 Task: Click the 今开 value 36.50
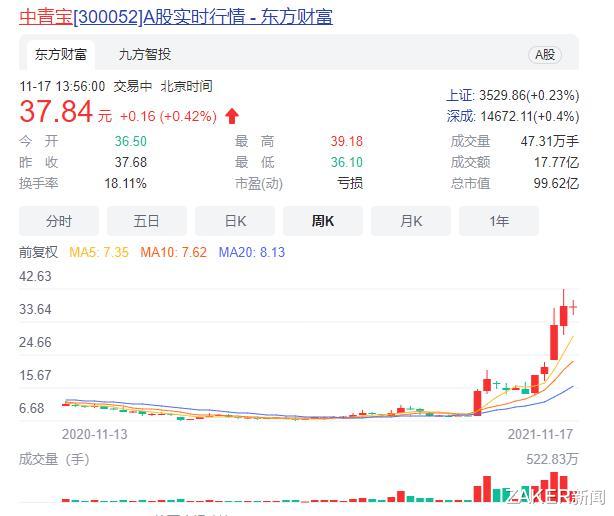pyautogui.click(x=131, y=141)
